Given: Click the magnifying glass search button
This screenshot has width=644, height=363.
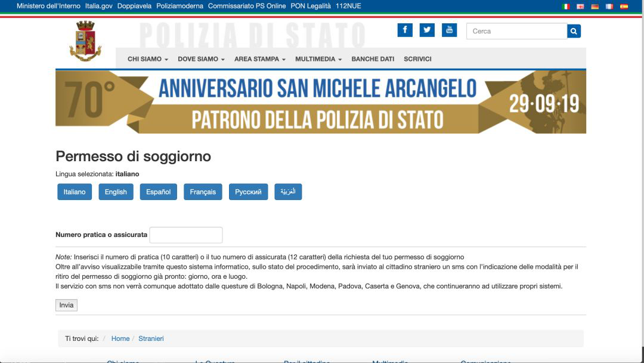Looking at the screenshot, I should pyautogui.click(x=574, y=31).
